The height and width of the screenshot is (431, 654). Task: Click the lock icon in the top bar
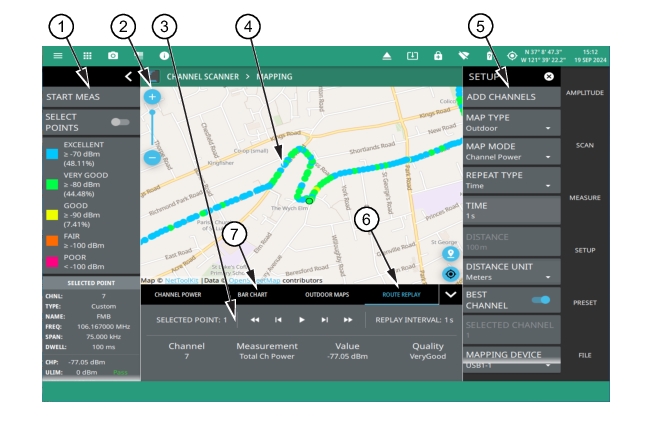pos(438,56)
